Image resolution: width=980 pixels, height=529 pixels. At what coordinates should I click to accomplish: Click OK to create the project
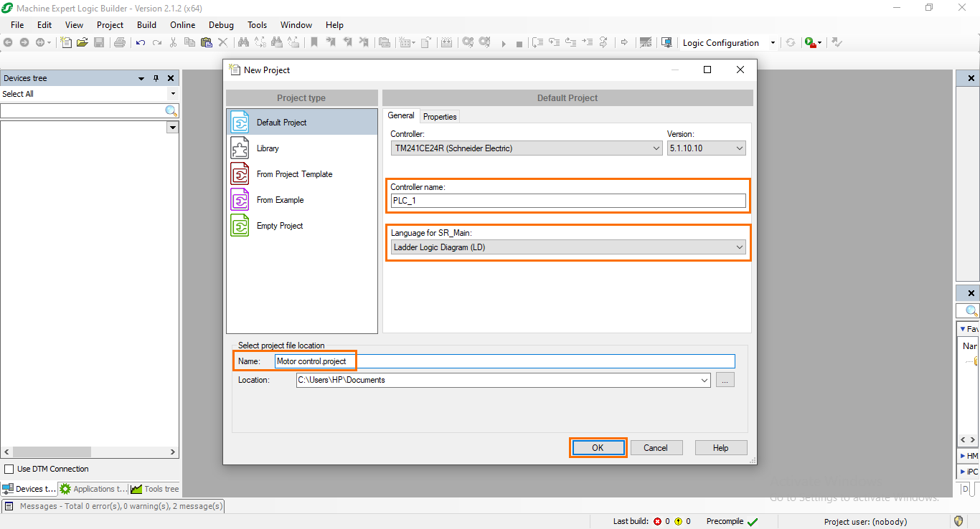point(598,447)
